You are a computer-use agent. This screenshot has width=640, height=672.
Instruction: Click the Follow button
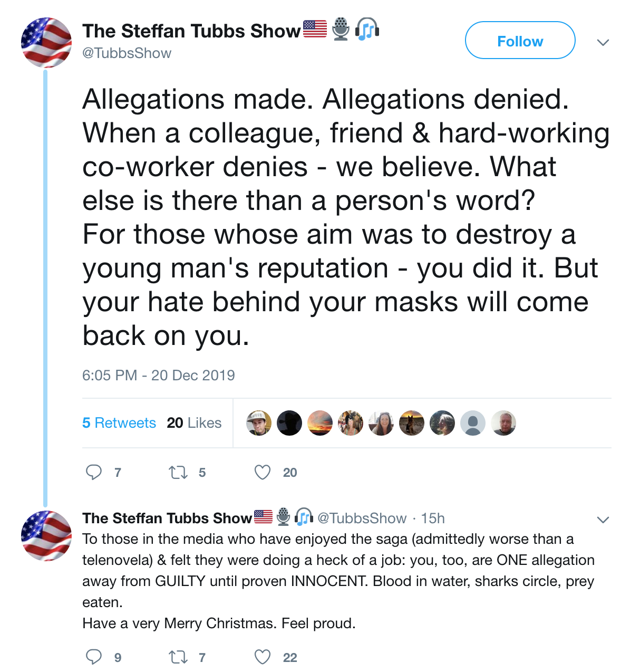[520, 41]
